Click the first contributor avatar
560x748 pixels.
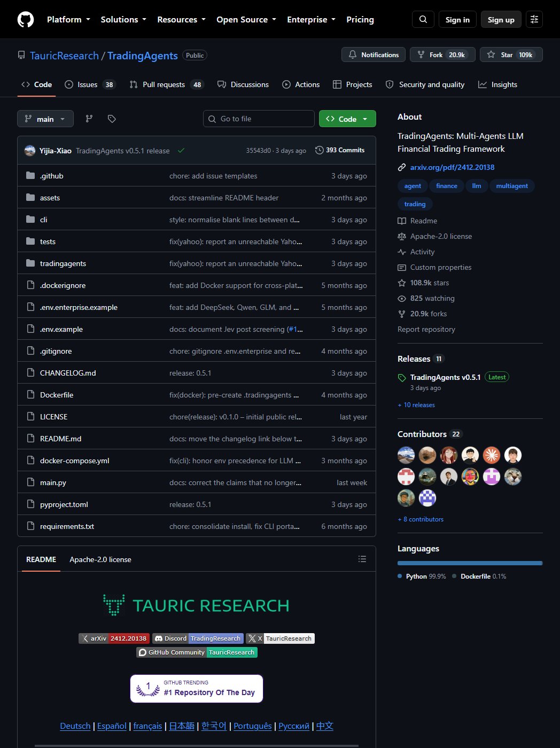tap(406, 455)
